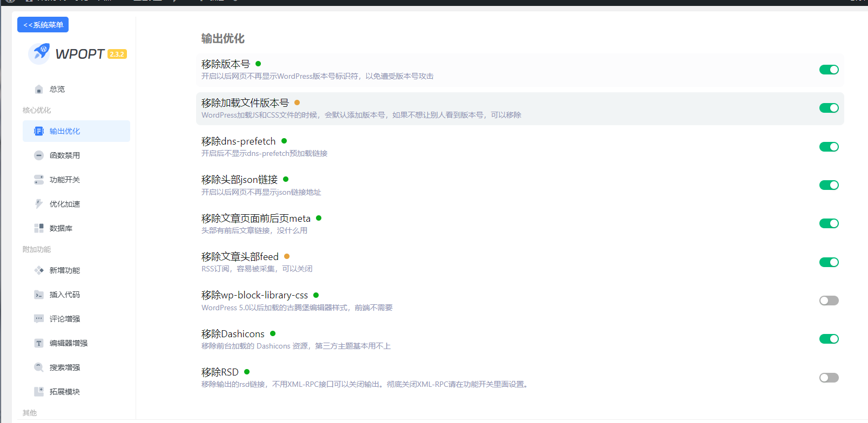Turn off the 移除Dashicons toggle
The width and height of the screenshot is (868, 423).
coord(829,339)
